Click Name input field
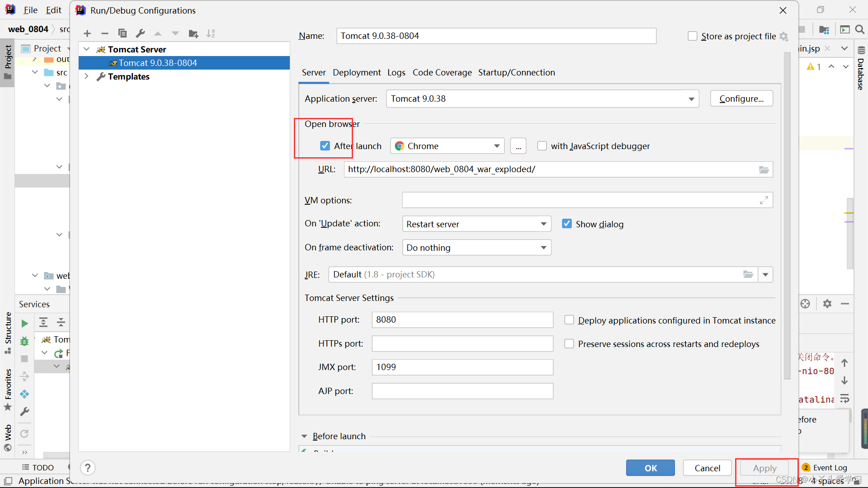Screen dimensions: 868x488 (x=496, y=36)
